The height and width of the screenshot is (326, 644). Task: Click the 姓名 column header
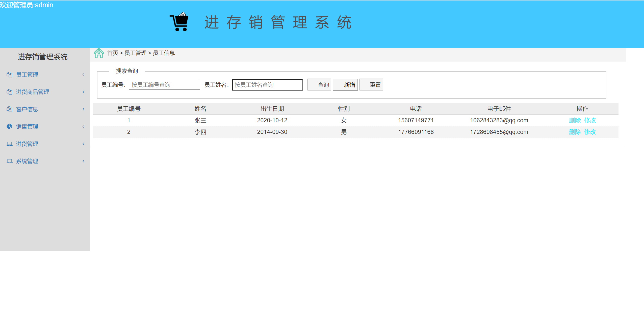pyautogui.click(x=200, y=109)
